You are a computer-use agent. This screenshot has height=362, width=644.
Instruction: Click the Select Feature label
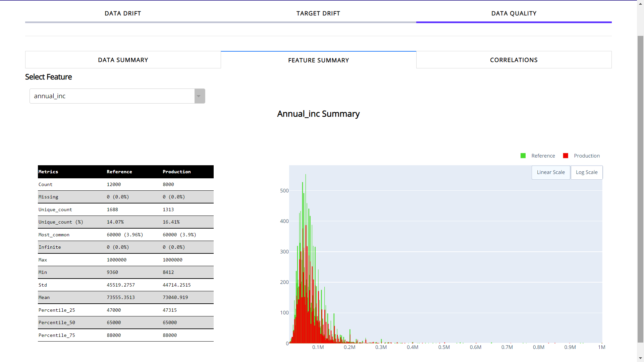pyautogui.click(x=49, y=77)
